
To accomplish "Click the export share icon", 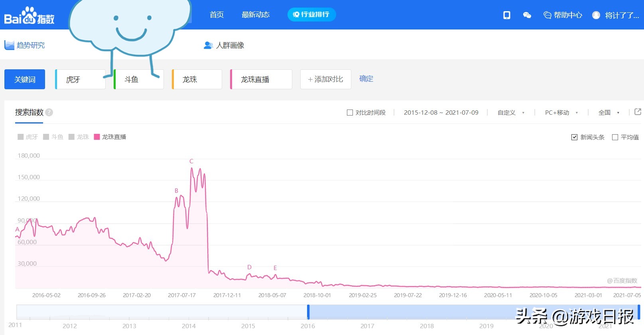I will click(x=638, y=112).
